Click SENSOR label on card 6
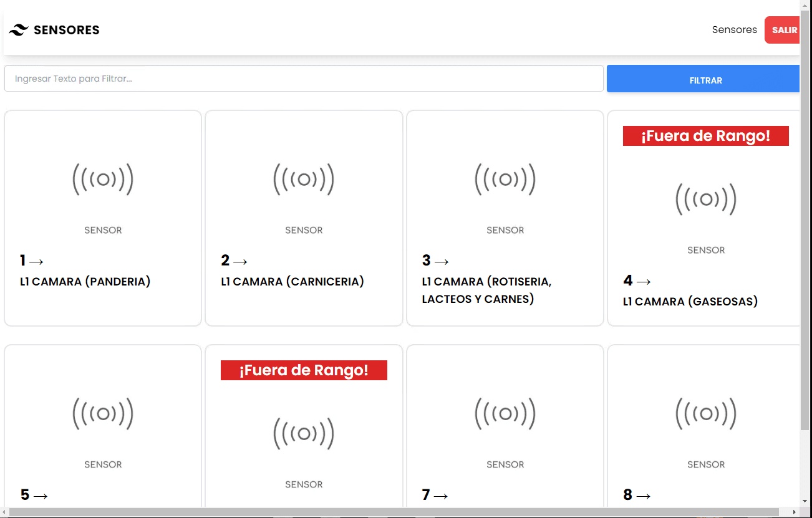812x518 pixels. 304,484
